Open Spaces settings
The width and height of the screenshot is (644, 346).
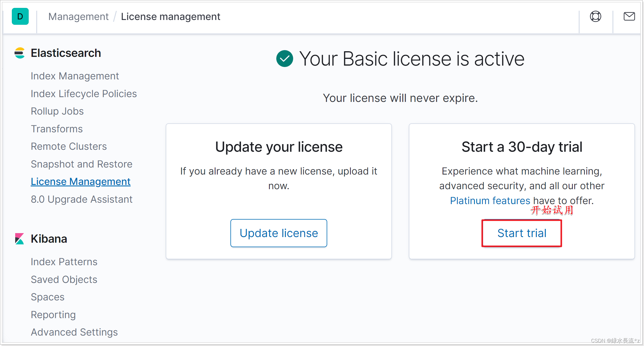click(48, 297)
